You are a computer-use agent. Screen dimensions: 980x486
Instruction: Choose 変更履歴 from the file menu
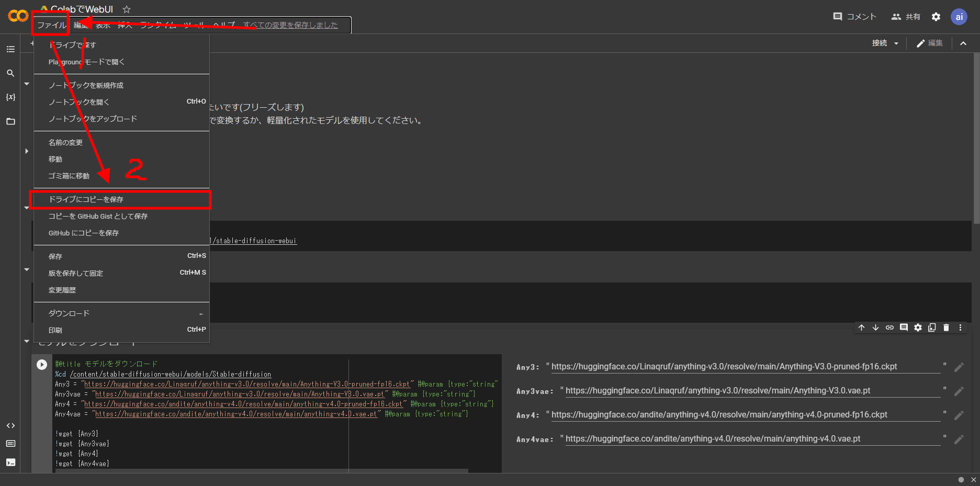[62, 290]
